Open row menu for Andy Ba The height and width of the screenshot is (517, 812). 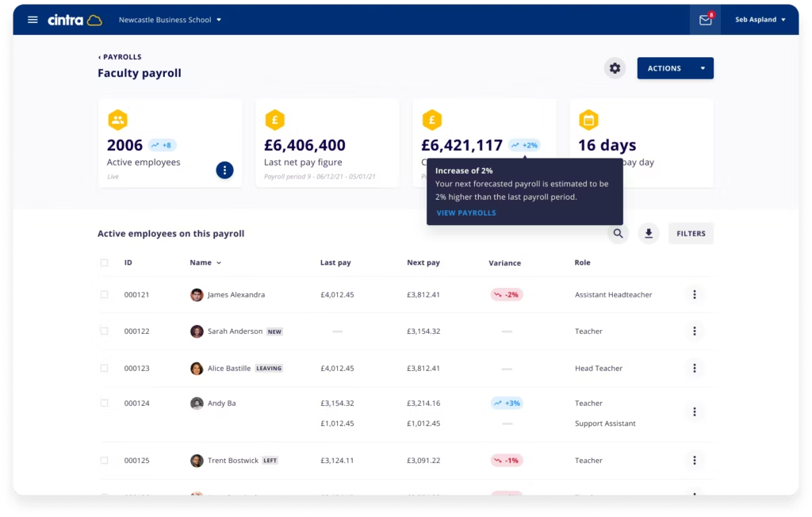click(695, 412)
